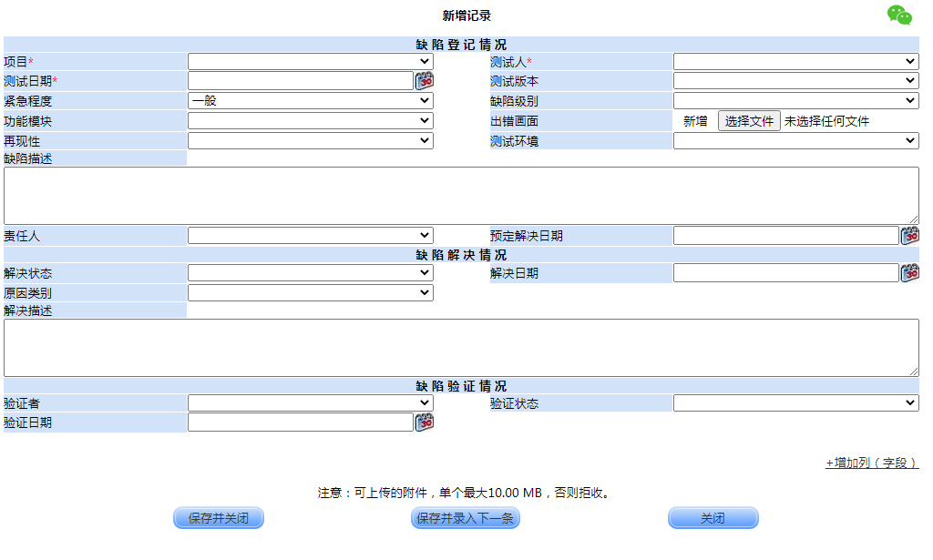The height and width of the screenshot is (560, 933).
Task: Click the +增加列（字段） link
Action: [x=871, y=463]
